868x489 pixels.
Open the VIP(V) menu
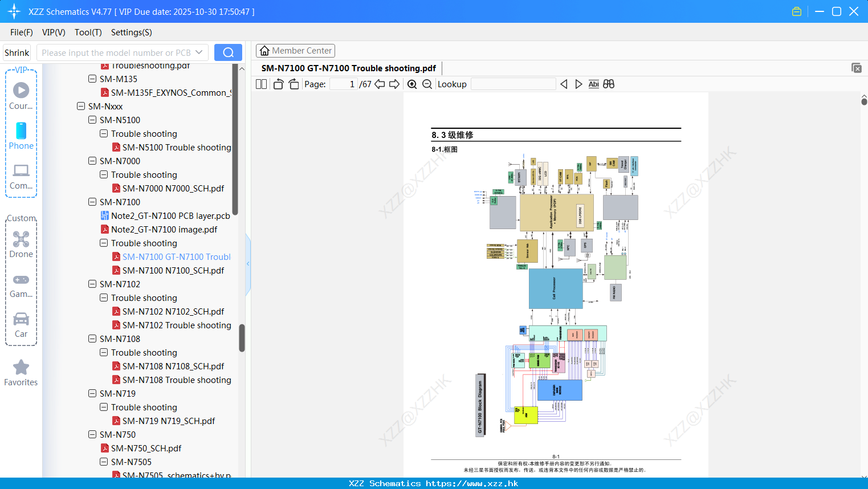tap(54, 32)
